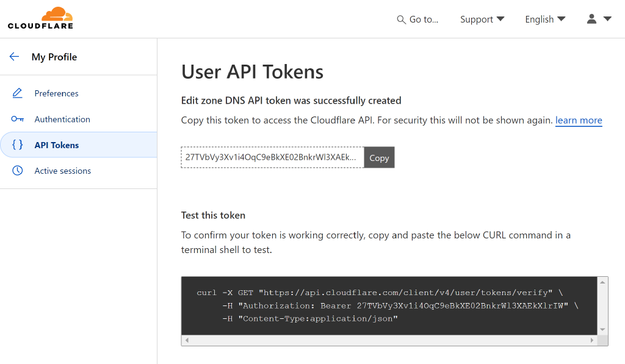Click the Test this token heading
Viewport: 625px width, 364px height.
tap(213, 215)
